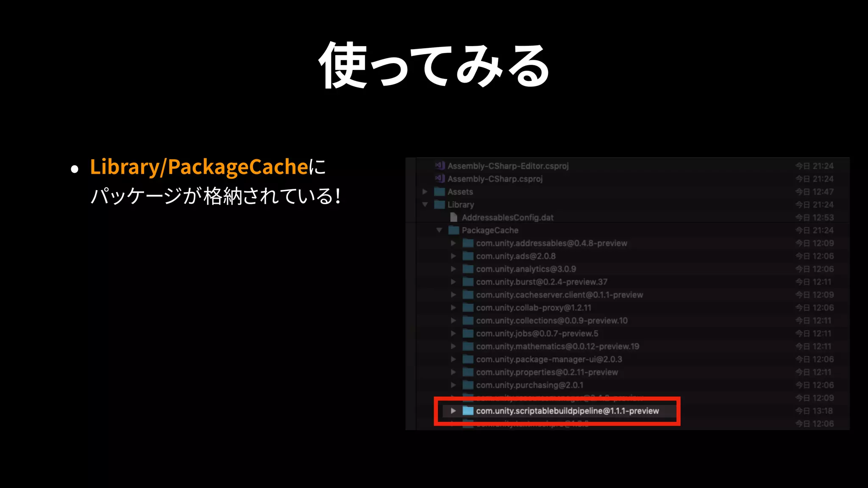The height and width of the screenshot is (488, 868).
Task: Open the Assembly-CSharp-Editor.csproj file icon
Action: (x=440, y=166)
